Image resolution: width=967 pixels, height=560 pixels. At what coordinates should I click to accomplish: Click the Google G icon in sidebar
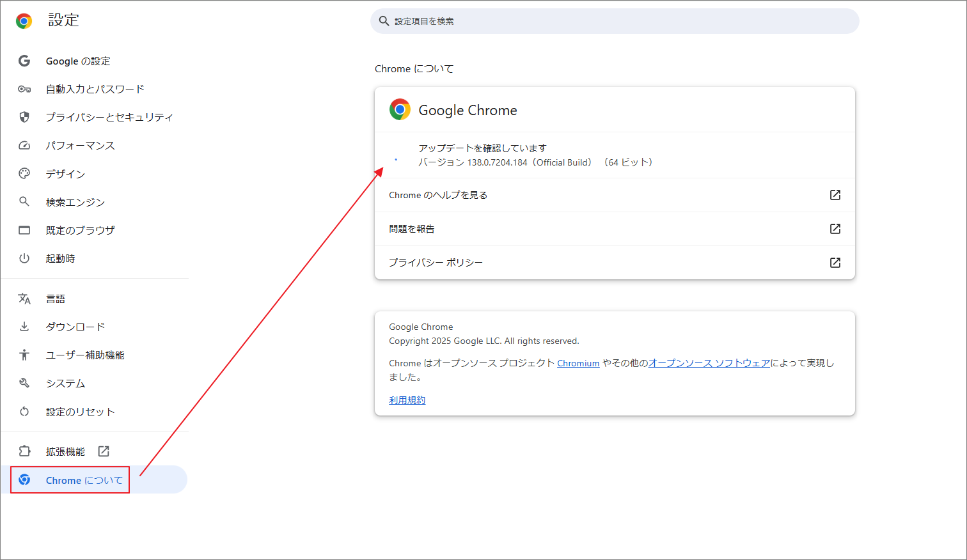point(24,61)
